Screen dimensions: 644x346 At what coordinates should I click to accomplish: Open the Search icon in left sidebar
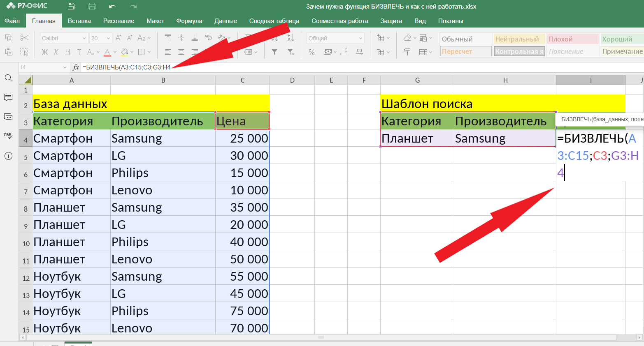pyautogui.click(x=8, y=78)
